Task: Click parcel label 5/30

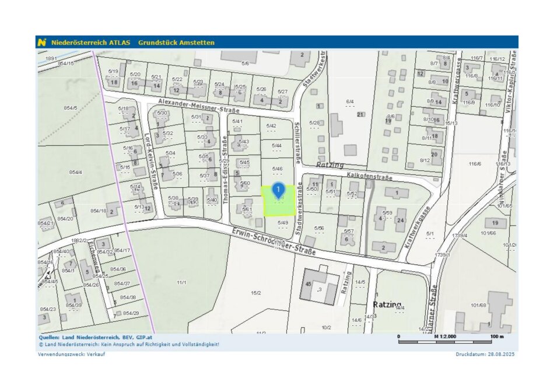Action: [x=162, y=113]
